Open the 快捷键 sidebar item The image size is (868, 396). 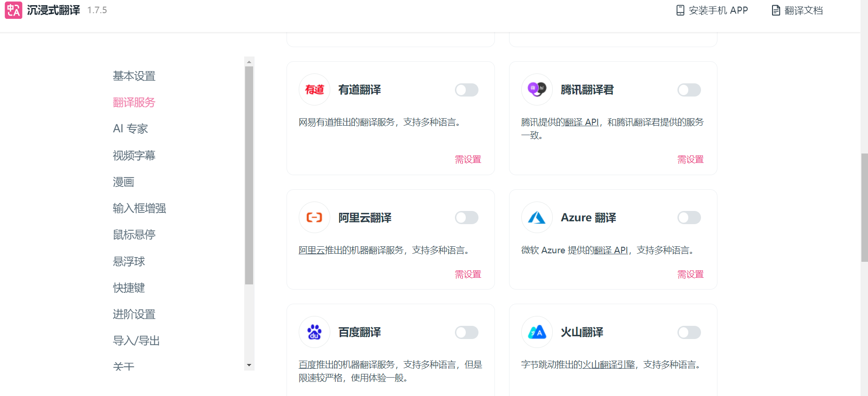pos(129,288)
